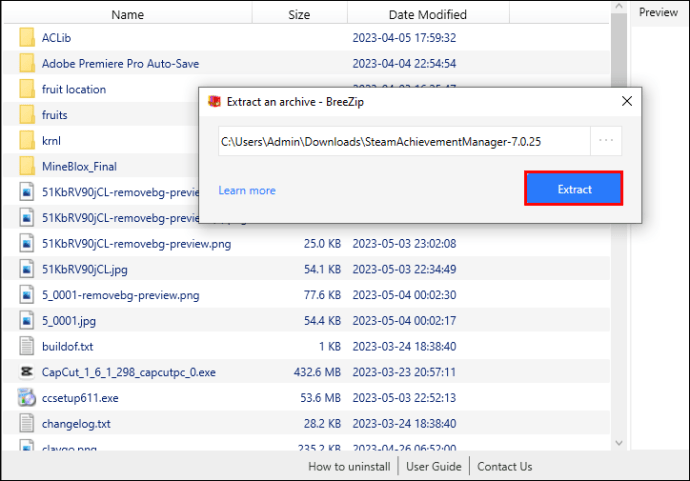The image size is (690, 481).
Task: Open the How to uninstall link
Action: click(x=349, y=466)
